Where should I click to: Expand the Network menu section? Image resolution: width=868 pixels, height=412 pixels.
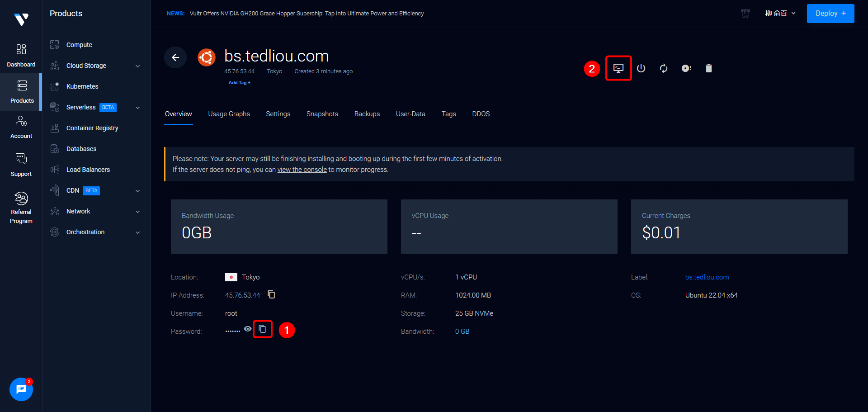137,212
